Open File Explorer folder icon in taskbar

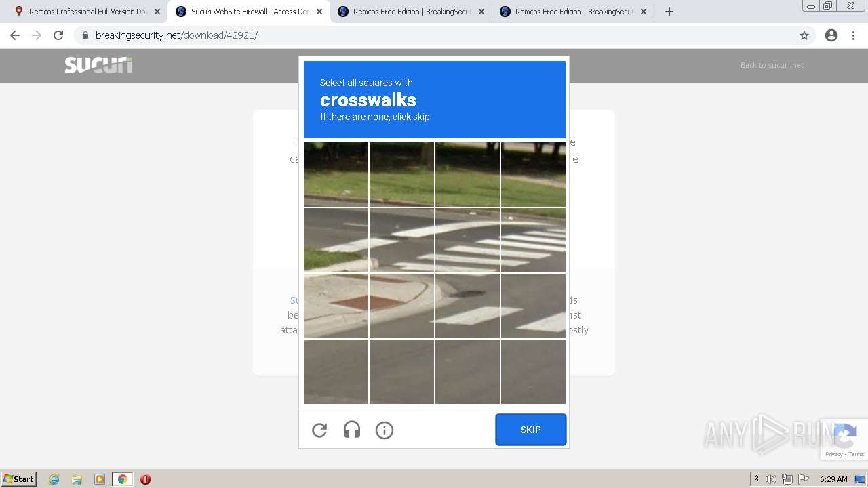pos(77,479)
